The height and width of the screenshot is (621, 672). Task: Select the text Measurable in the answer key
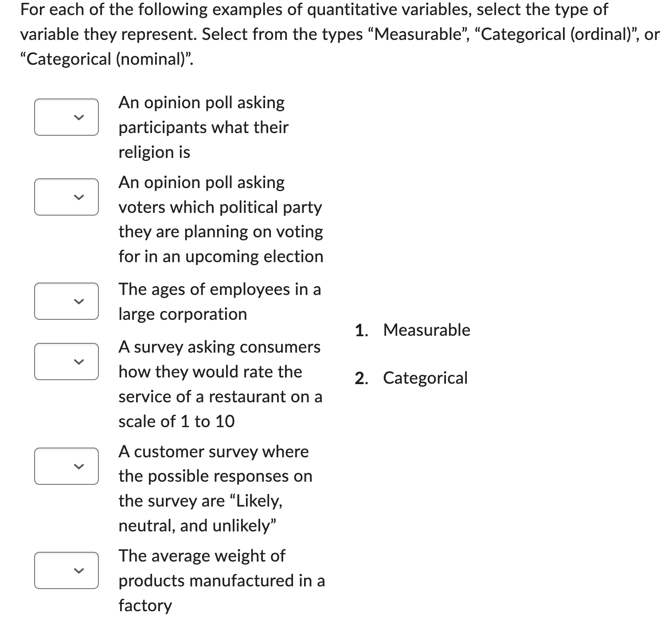coord(427,330)
